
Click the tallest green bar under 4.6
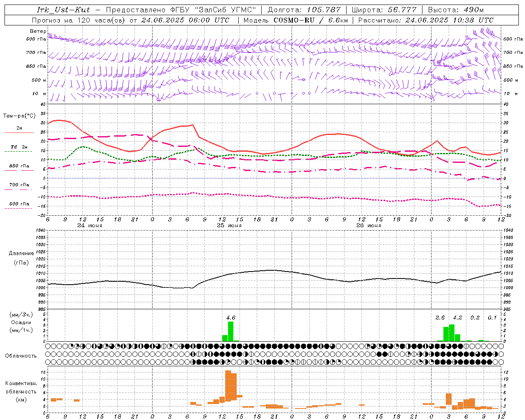pos(231,331)
